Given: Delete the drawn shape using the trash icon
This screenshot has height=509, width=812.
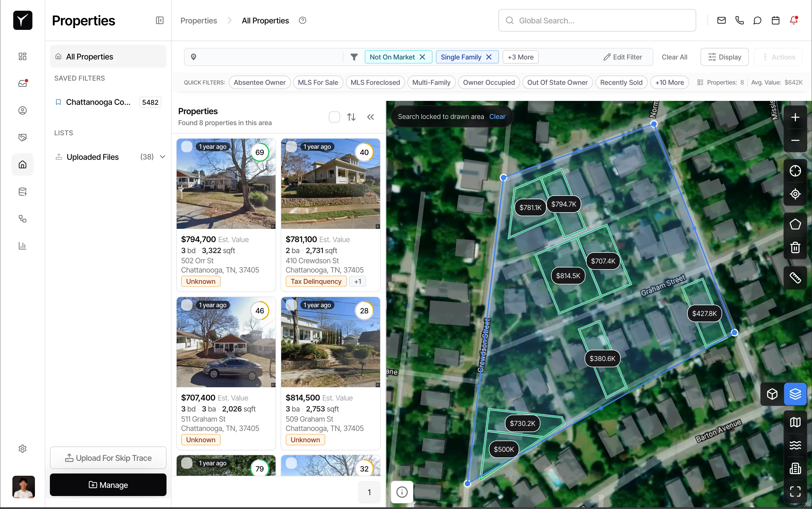Looking at the screenshot, I should coord(795,248).
